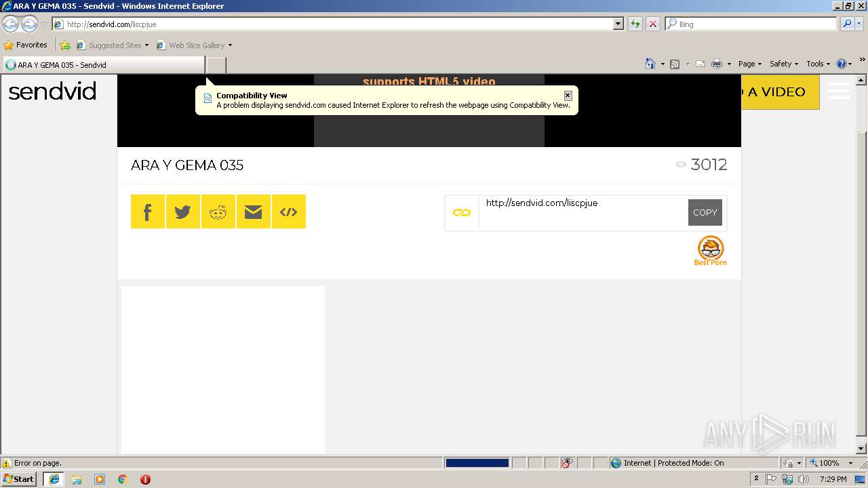This screenshot has width=868, height=488.
Task: Open Opera red taskbar icon
Action: pyautogui.click(x=145, y=479)
